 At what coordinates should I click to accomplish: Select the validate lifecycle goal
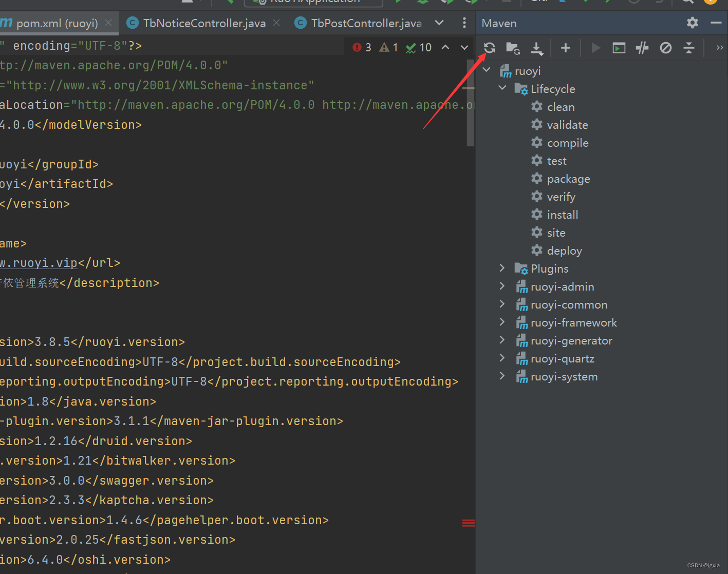click(567, 125)
